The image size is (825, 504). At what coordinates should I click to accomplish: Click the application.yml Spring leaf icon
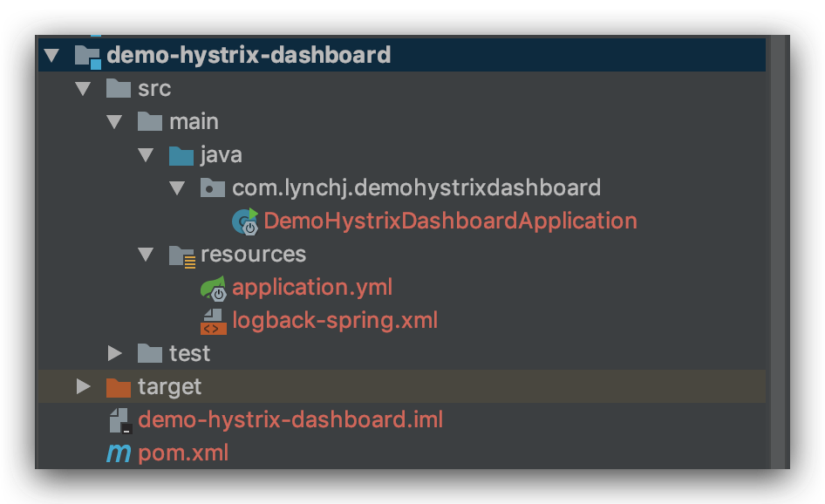[x=213, y=288]
